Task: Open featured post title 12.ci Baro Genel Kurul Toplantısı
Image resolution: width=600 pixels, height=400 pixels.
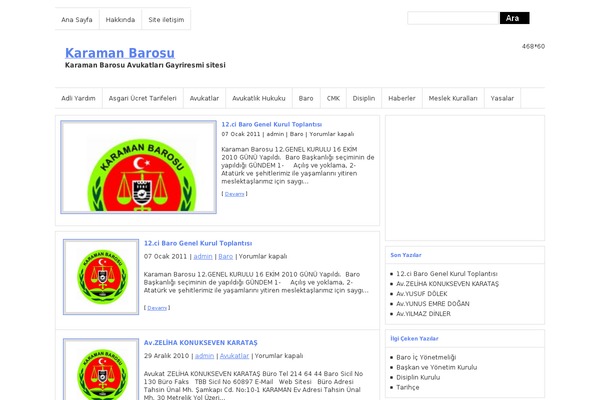Action: pyautogui.click(x=272, y=124)
